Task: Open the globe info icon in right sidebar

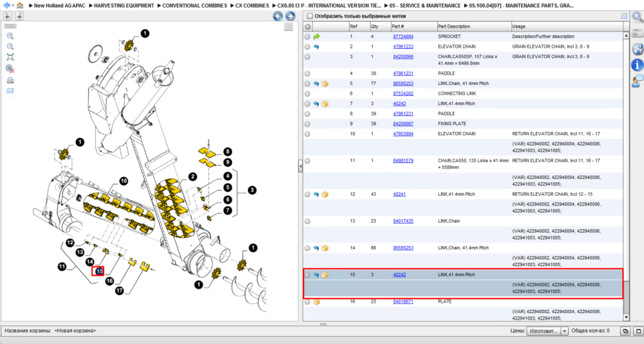Action: coord(638,49)
